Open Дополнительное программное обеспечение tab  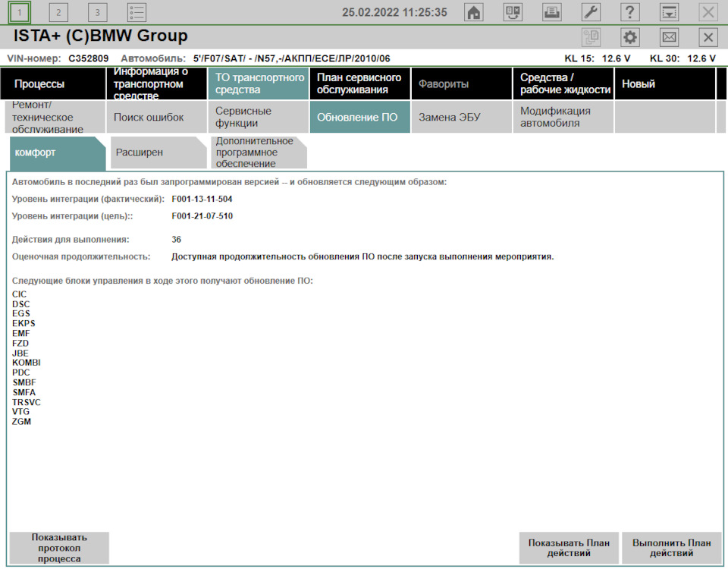point(259,152)
